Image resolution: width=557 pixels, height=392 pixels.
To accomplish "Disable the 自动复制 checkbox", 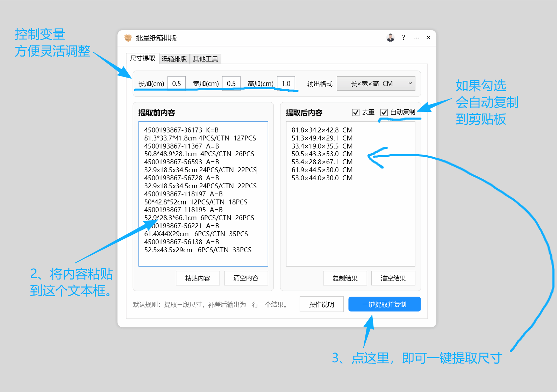I will [x=384, y=112].
